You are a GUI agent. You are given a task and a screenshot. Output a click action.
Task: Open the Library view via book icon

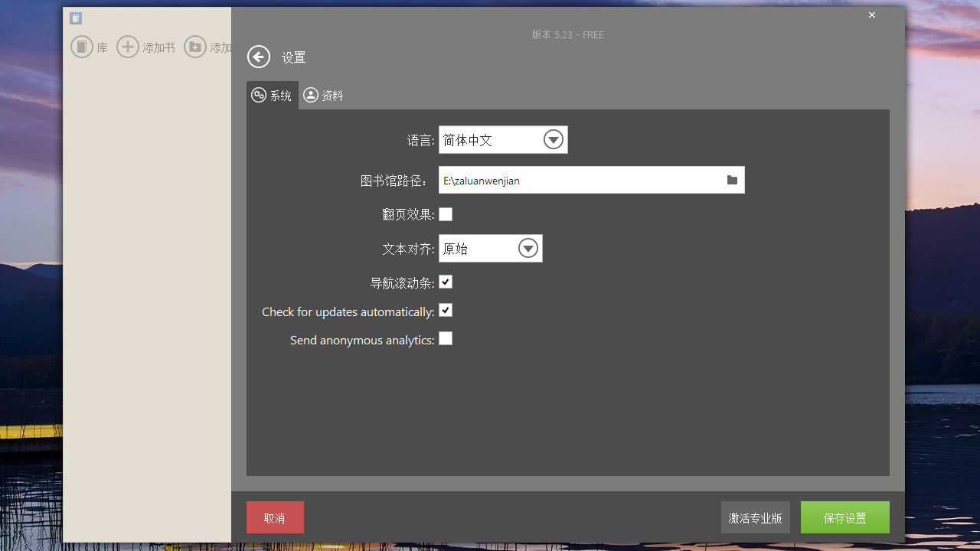tap(82, 47)
